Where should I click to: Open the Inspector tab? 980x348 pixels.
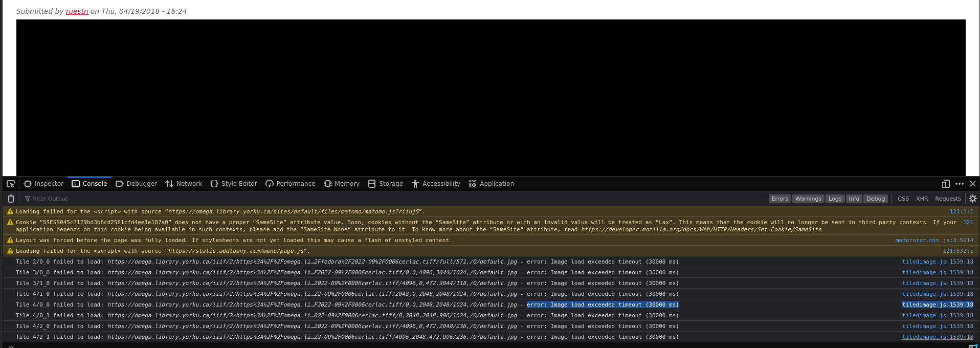click(44, 184)
